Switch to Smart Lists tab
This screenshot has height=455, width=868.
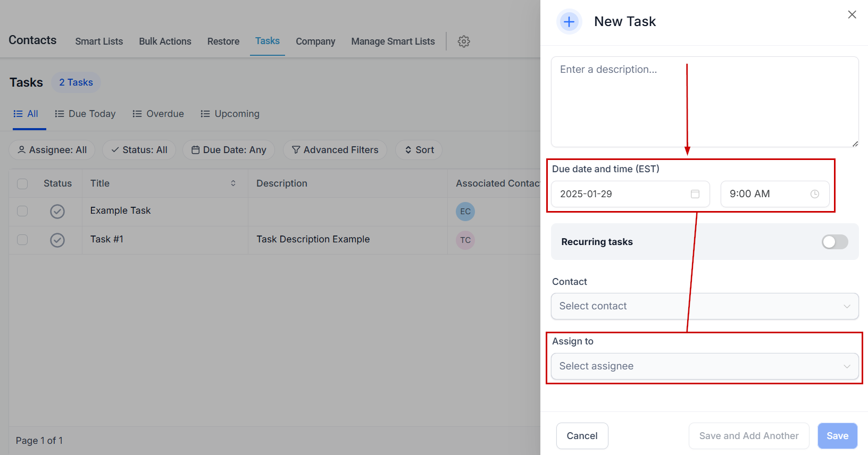99,41
